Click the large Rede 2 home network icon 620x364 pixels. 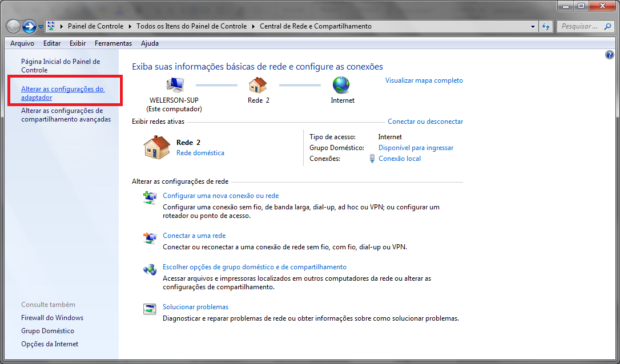pos(156,147)
